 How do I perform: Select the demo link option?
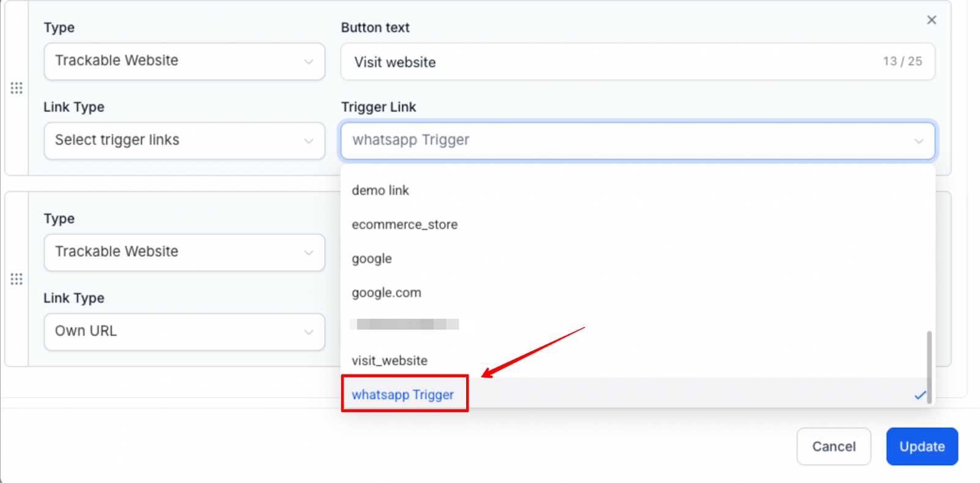(380, 191)
